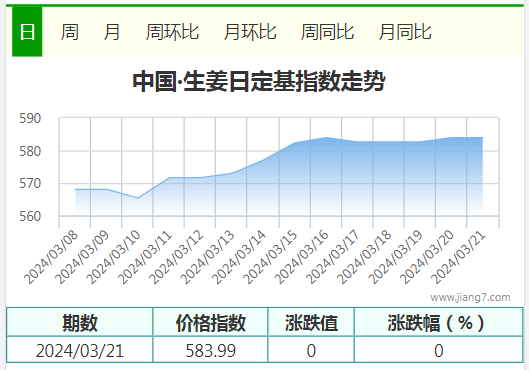Click the 2024/03/16 peak data point
Image resolution: width=529 pixels, height=370 pixels.
point(326,137)
